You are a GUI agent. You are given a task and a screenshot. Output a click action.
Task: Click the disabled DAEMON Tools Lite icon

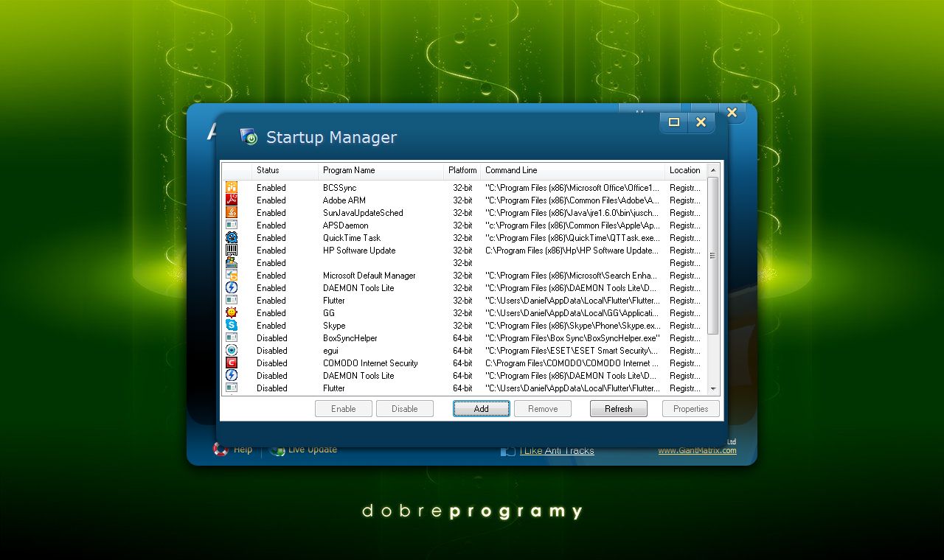pos(232,376)
